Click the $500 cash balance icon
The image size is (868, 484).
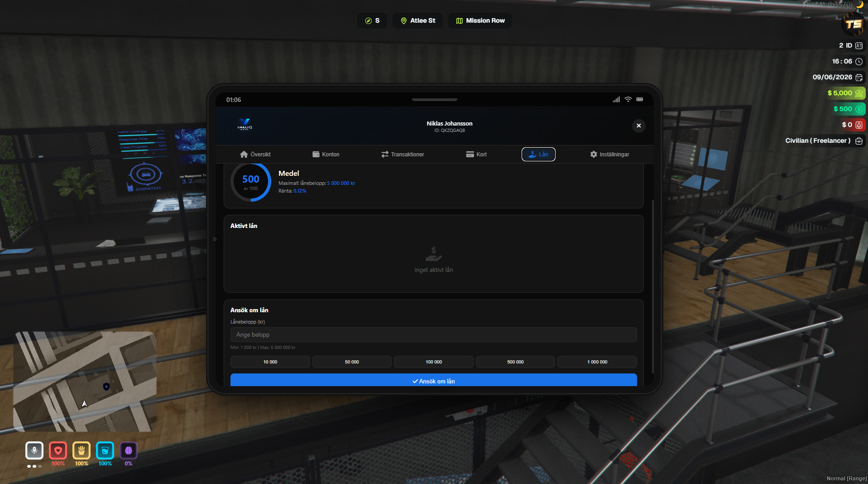pyautogui.click(x=859, y=109)
